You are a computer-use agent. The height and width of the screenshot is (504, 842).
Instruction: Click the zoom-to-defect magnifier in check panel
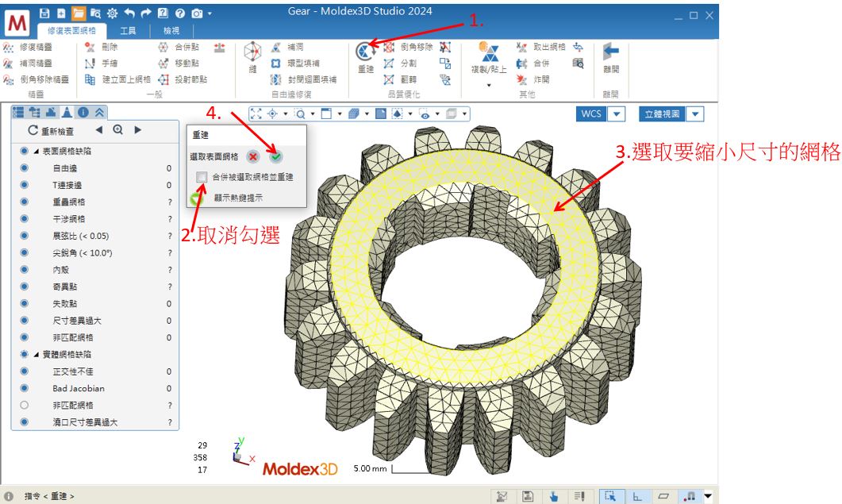pyautogui.click(x=118, y=129)
